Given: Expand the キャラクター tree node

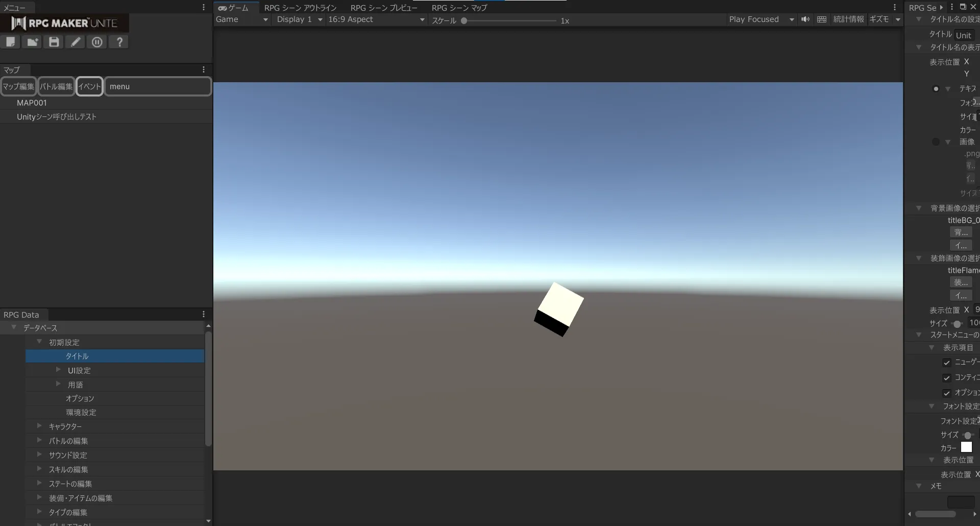Looking at the screenshot, I should [39, 426].
